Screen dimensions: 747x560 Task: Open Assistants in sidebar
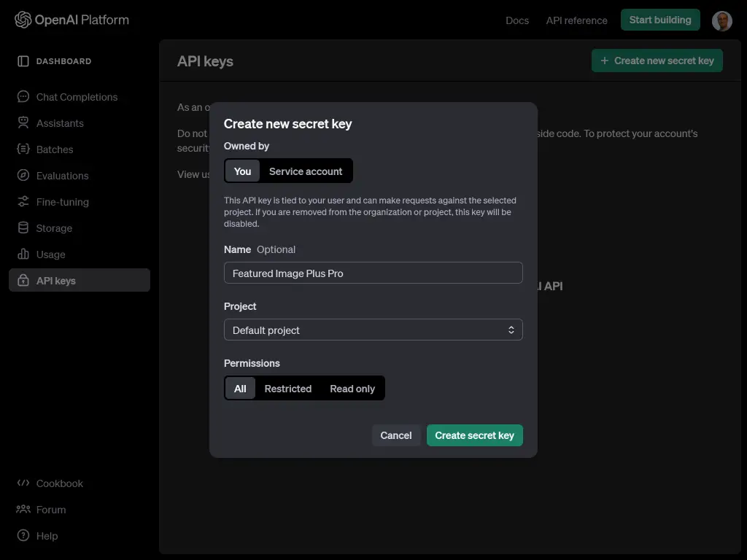click(79, 122)
